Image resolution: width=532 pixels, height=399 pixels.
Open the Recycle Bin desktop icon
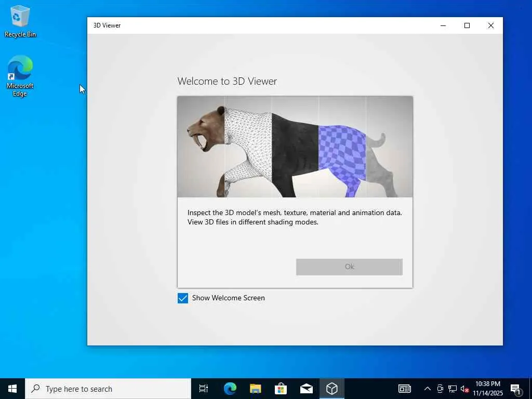(x=20, y=21)
